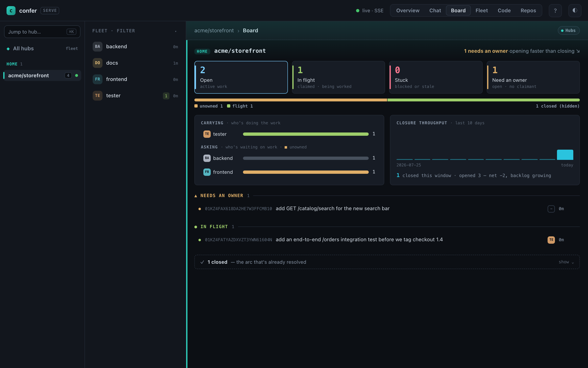Click the BA avatar next to backend in fleet list

(x=97, y=46)
